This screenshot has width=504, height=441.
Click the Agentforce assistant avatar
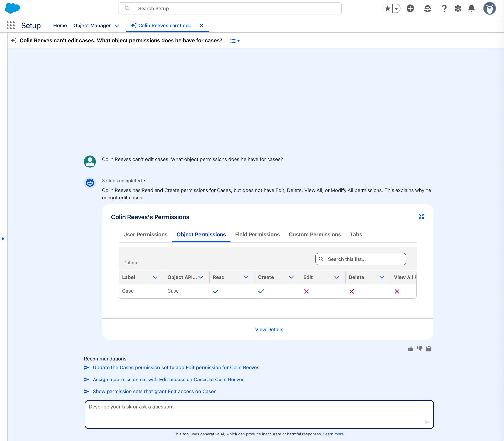[90, 183]
